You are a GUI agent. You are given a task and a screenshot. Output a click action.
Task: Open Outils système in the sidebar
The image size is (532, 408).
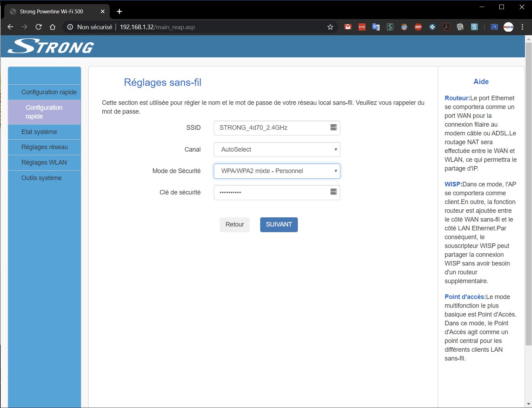pos(41,178)
